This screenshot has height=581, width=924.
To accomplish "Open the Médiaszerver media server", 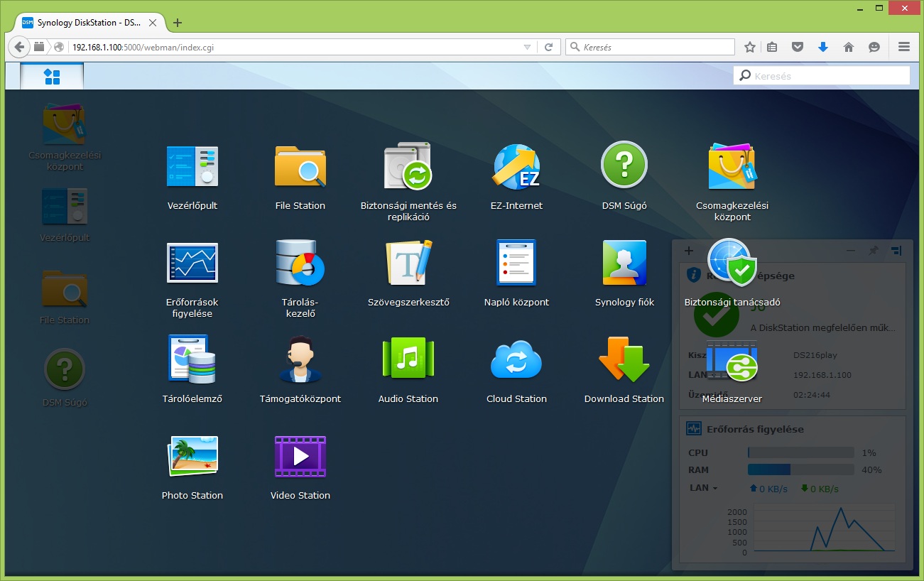I will pyautogui.click(x=732, y=359).
